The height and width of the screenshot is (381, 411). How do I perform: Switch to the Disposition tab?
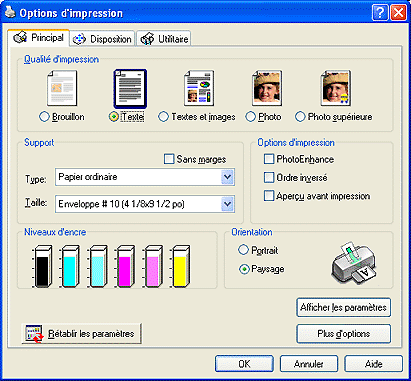click(x=103, y=39)
